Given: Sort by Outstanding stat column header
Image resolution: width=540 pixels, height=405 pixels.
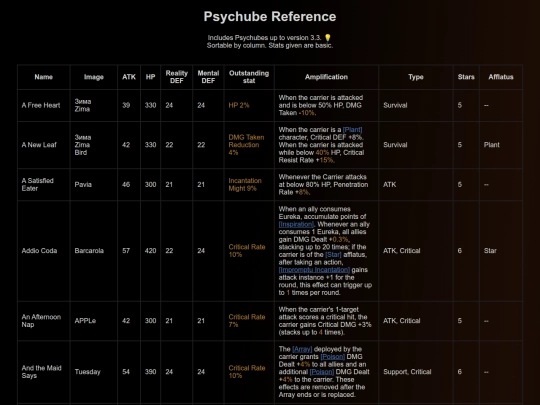Looking at the screenshot, I should (249, 77).
